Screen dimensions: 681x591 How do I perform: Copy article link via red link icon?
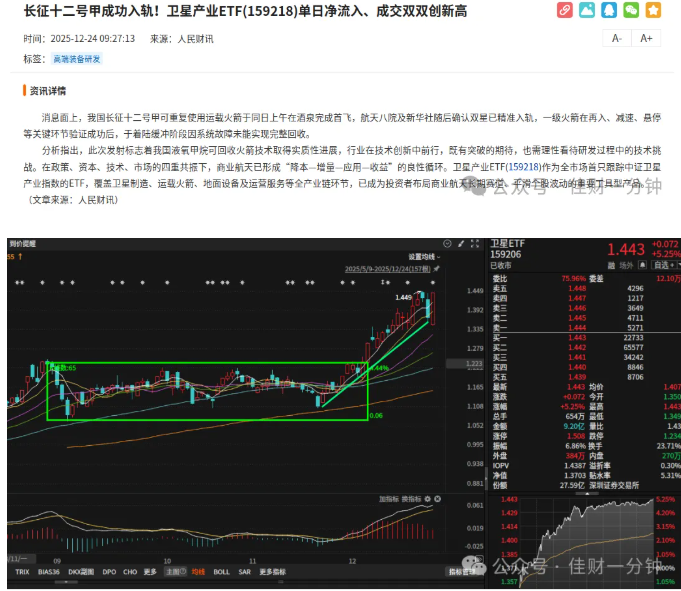(565, 10)
